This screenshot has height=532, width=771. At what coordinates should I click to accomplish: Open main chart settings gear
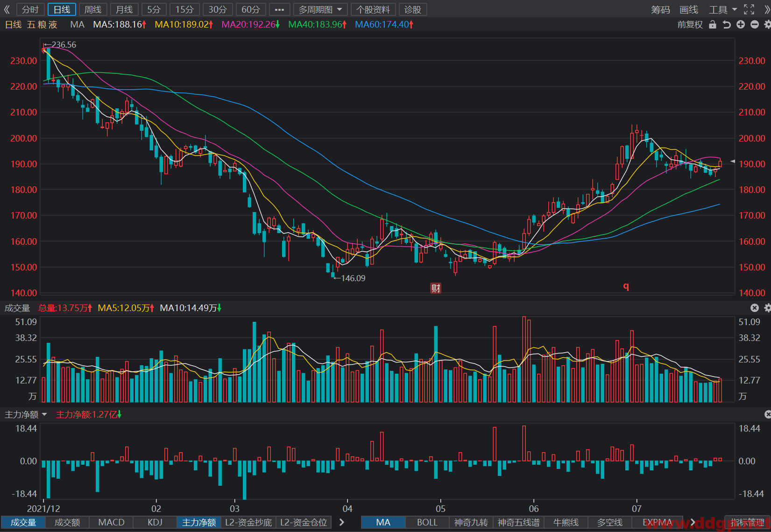click(x=768, y=25)
